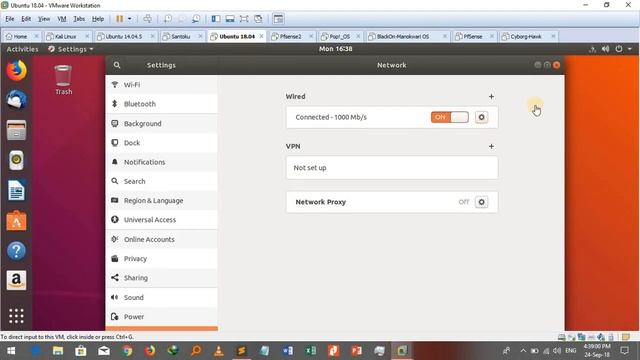
Task: Select Wi-Fi in Settings sidebar
Action: [x=162, y=84]
